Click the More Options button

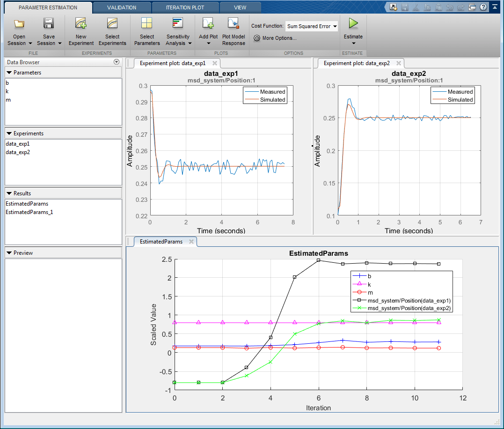pos(275,38)
